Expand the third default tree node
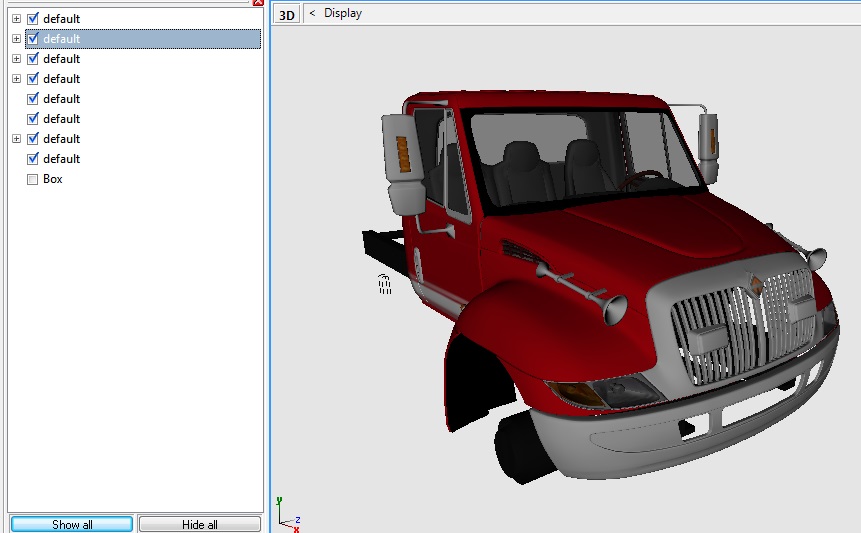This screenshot has width=861, height=533. point(16,59)
